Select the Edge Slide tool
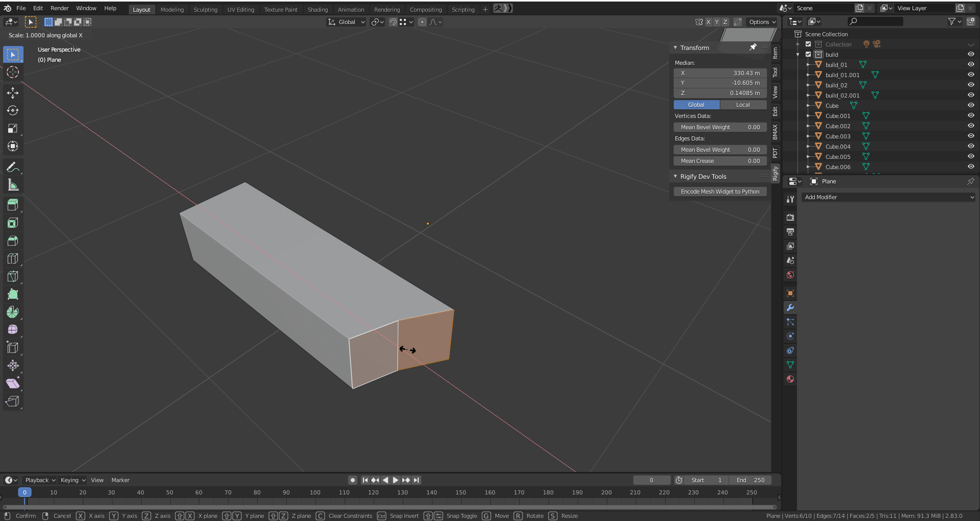Image resolution: width=980 pixels, height=521 pixels. [13, 348]
